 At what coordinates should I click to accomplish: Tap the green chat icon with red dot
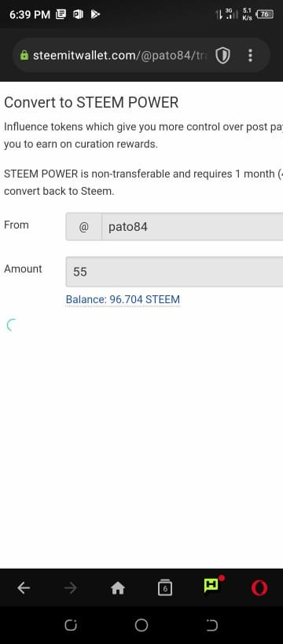coord(213,585)
